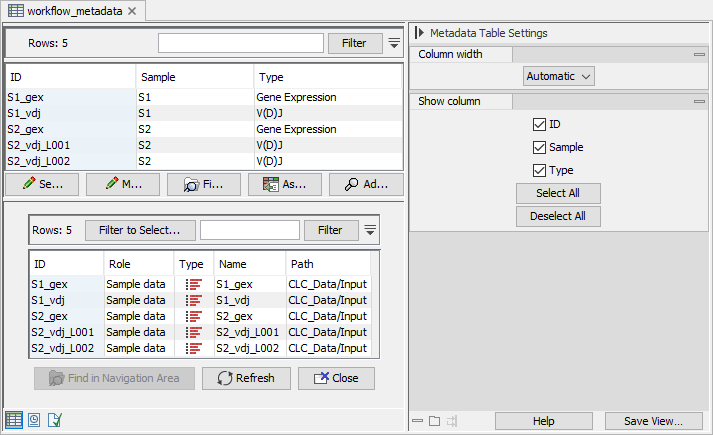
Task: Collapse all settings groups icon
Action: 417,421
